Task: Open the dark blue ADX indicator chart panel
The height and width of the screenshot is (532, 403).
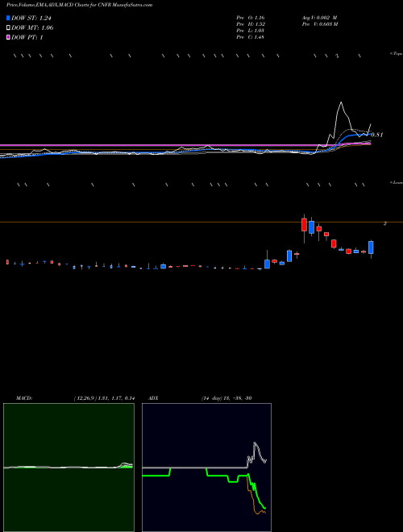Action: point(206,468)
